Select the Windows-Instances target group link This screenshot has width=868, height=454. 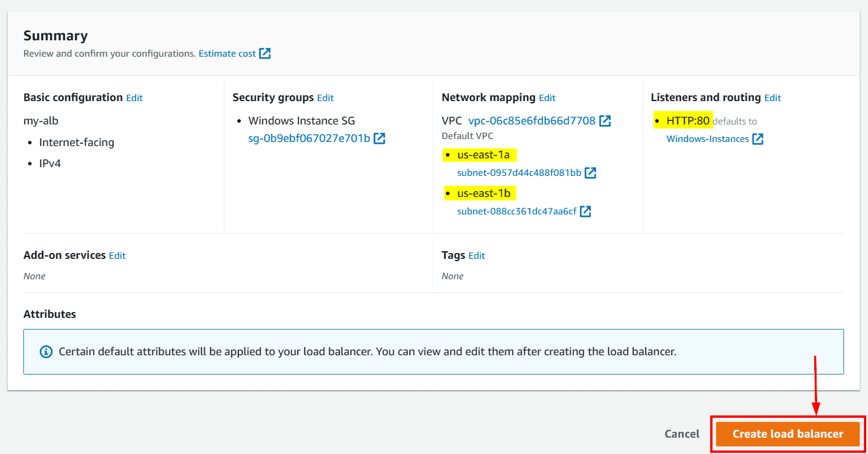point(707,138)
